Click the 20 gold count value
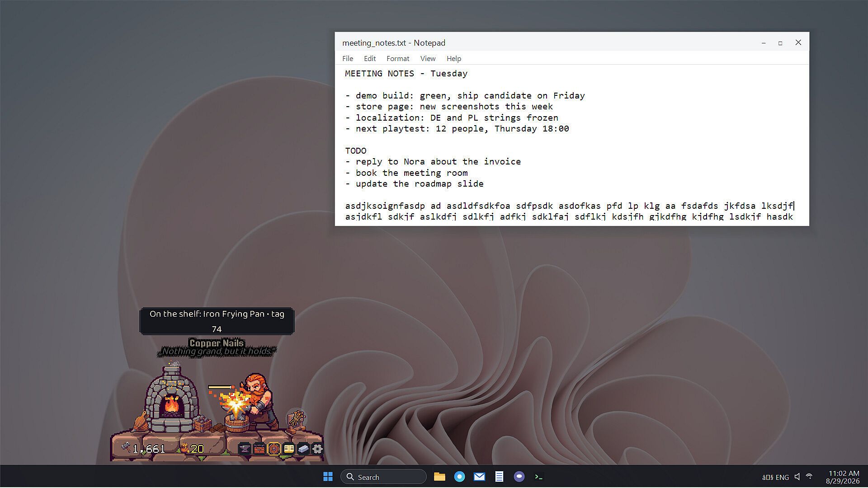The image size is (868, 488). [x=197, y=449]
